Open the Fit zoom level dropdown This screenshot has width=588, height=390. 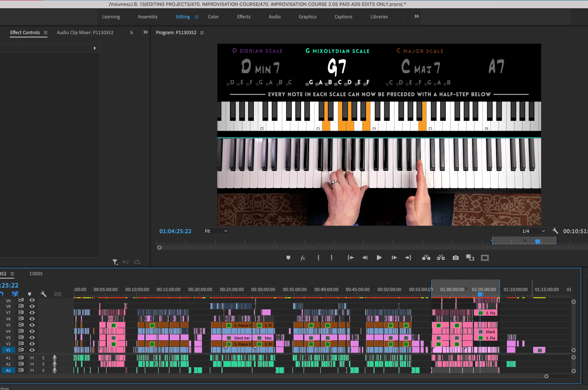pyautogui.click(x=215, y=231)
